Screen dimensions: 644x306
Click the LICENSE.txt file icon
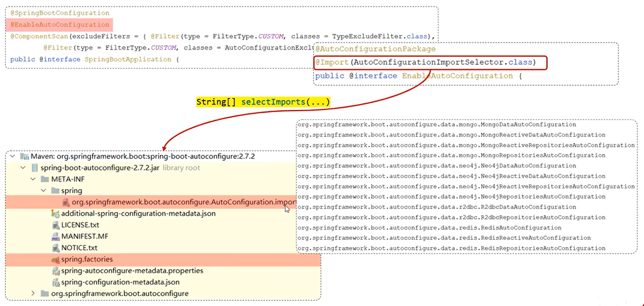(x=56, y=225)
